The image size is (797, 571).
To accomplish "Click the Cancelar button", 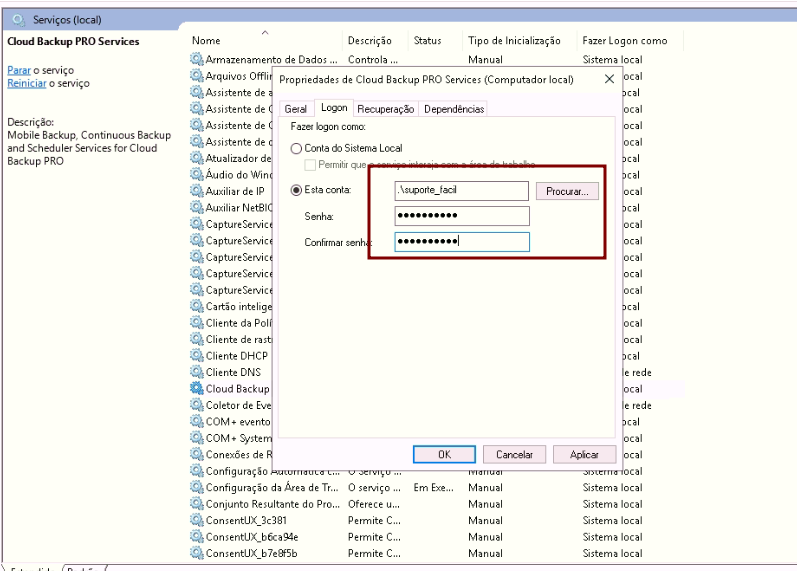I will 514,454.
